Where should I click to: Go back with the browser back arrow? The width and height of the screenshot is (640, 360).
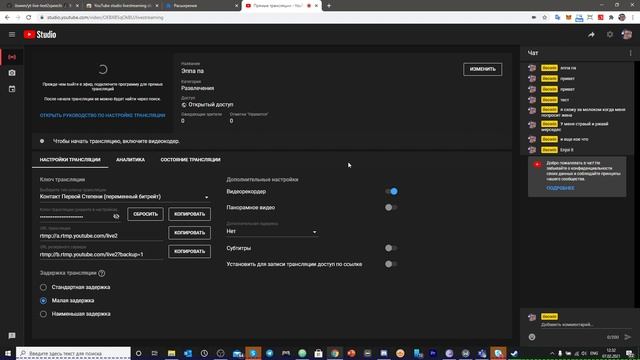[x=7, y=18]
